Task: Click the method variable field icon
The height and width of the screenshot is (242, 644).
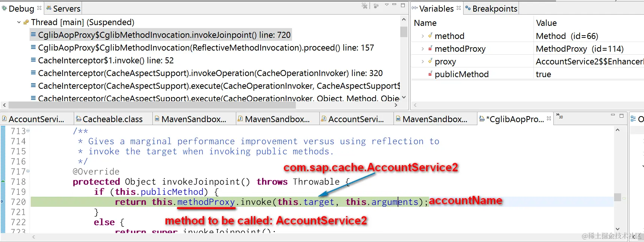Action: click(x=430, y=36)
